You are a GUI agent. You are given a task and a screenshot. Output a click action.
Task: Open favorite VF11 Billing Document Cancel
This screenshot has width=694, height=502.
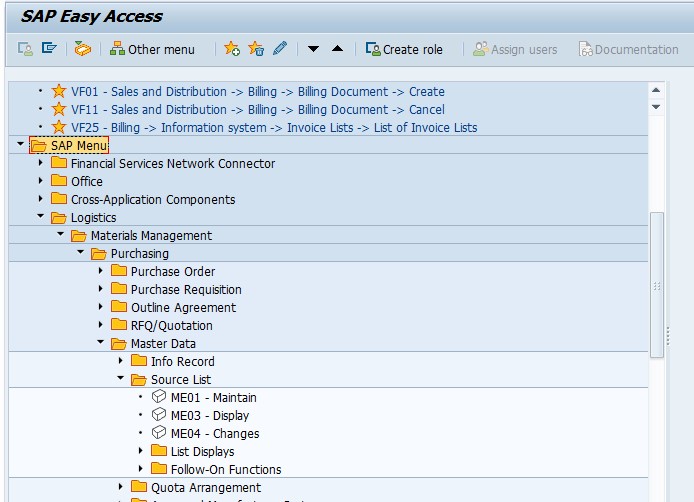258,109
